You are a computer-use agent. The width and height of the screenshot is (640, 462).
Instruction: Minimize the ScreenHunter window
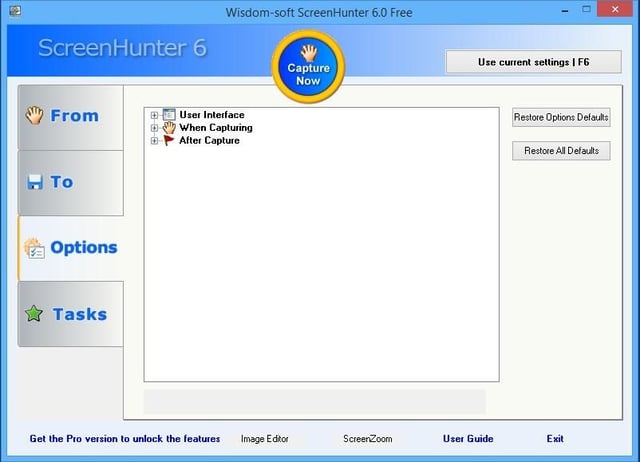coord(565,11)
